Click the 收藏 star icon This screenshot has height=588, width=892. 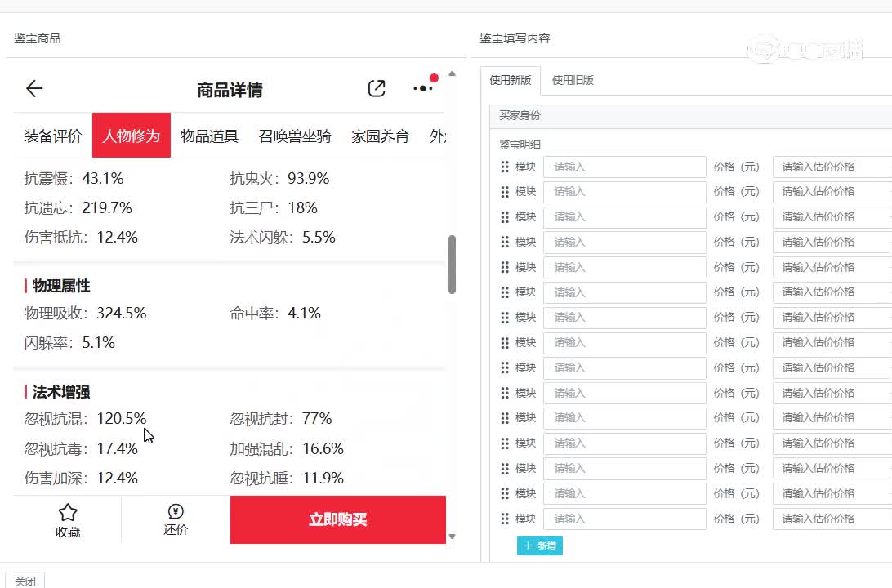(68, 513)
